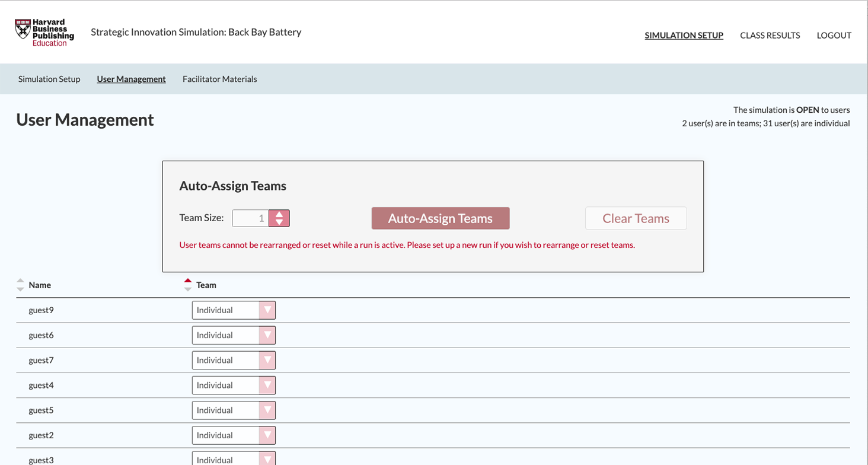Open the Team dropdown for guest4
Screen dimensions: 868x465
click(234, 385)
